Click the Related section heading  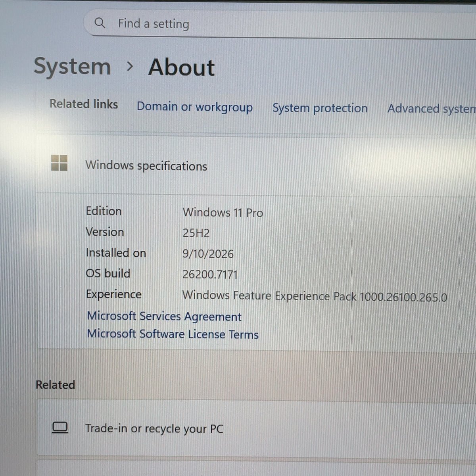coord(55,385)
